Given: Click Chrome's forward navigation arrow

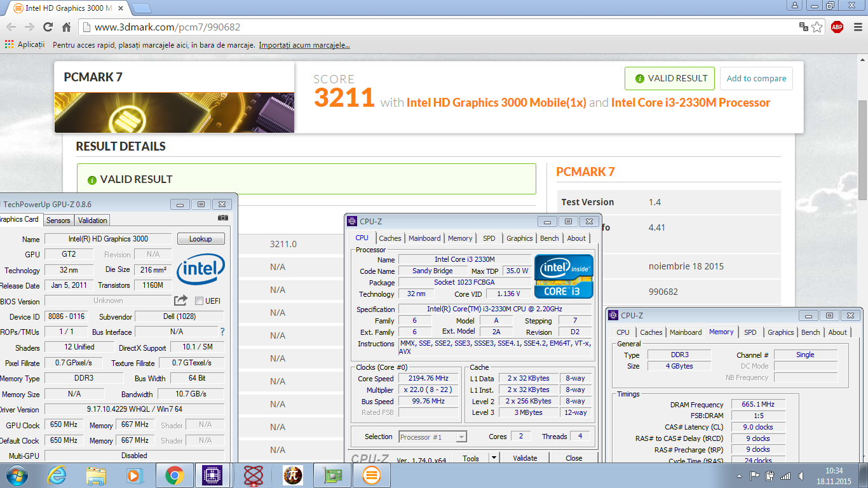Looking at the screenshot, I should [29, 27].
